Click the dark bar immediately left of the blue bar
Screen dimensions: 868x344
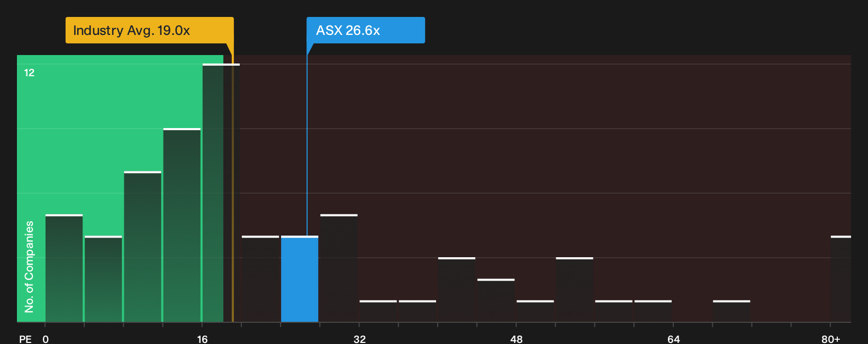(x=260, y=279)
